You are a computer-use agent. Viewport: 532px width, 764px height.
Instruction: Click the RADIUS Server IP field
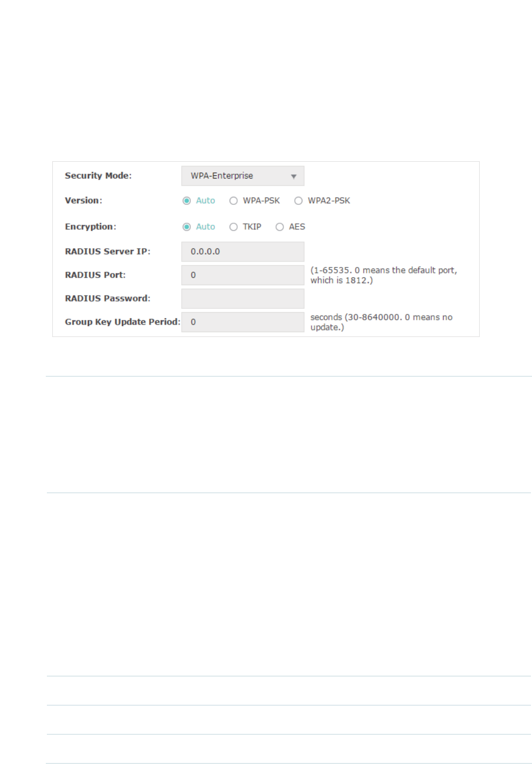tap(243, 251)
